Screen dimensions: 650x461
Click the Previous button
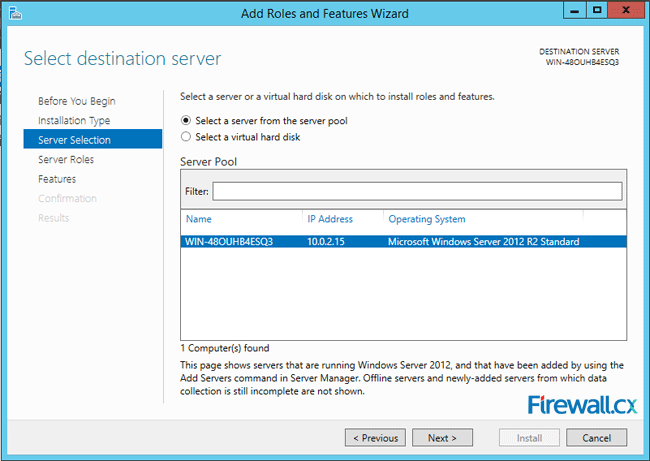pos(375,438)
